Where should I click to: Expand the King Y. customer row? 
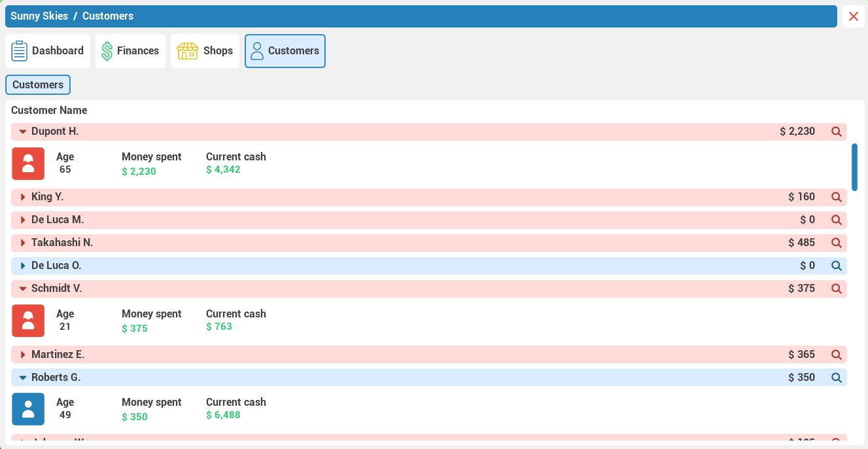pyautogui.click(x=23, y=197)
